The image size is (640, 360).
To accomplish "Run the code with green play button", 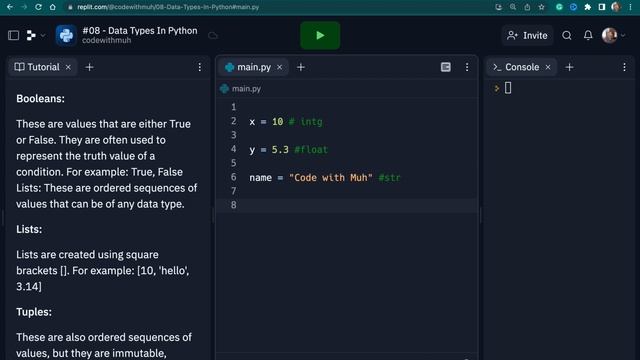I will coord(320,36).
